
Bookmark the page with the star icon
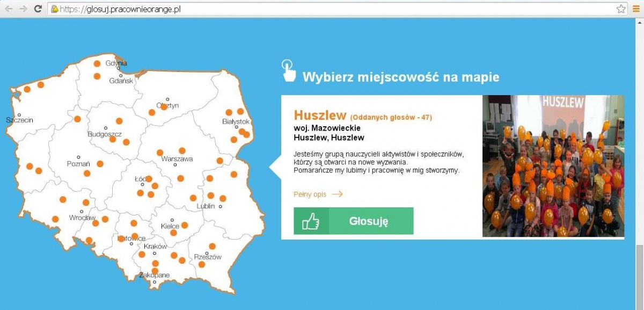pos(621,9)
